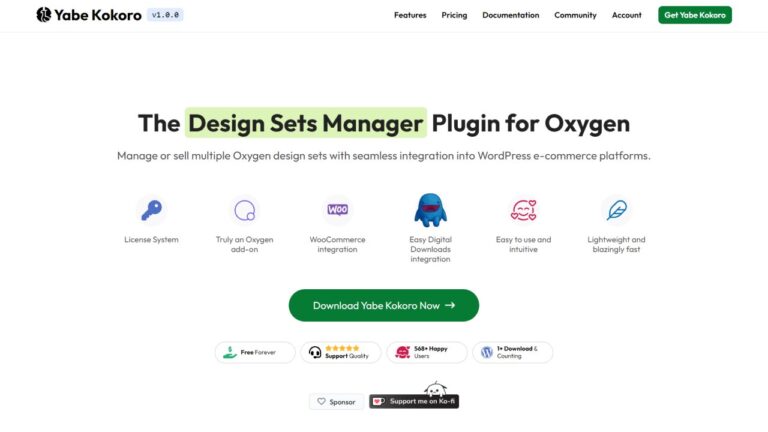Go to the Documentation page
The width and height of the screenshot is (768, 432).
pyautogui.click(x=510, y=15)
